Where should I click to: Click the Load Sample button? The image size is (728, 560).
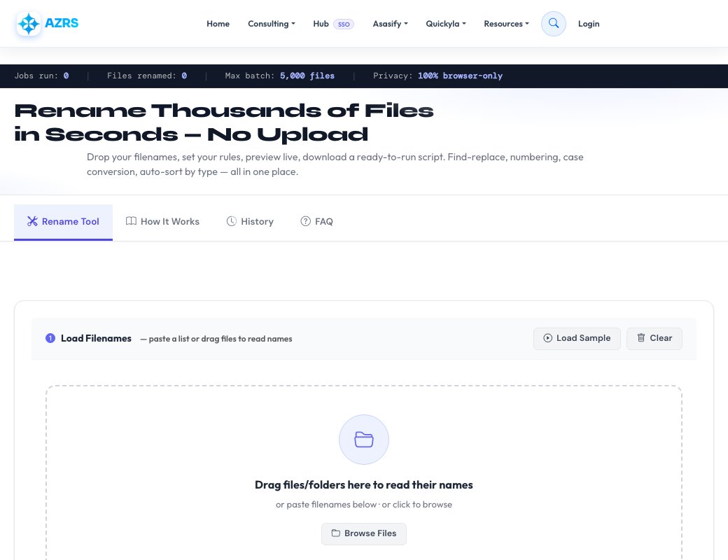point(577,339)
